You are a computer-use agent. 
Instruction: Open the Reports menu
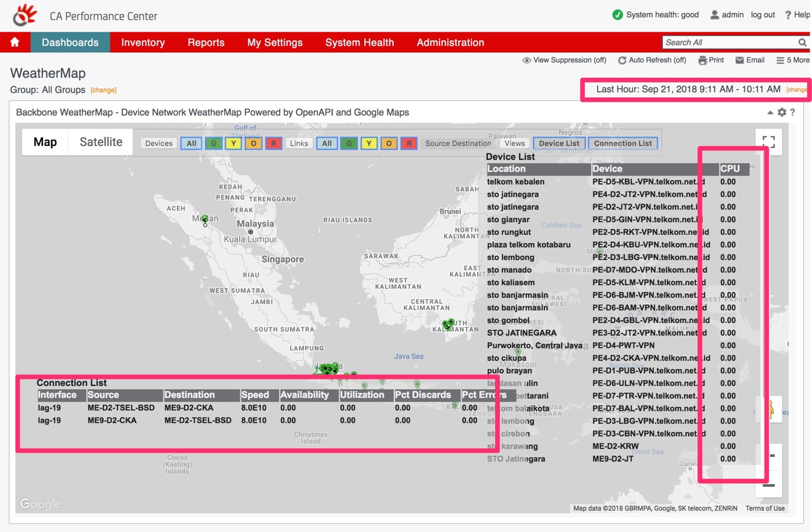[x=206, y=43]
